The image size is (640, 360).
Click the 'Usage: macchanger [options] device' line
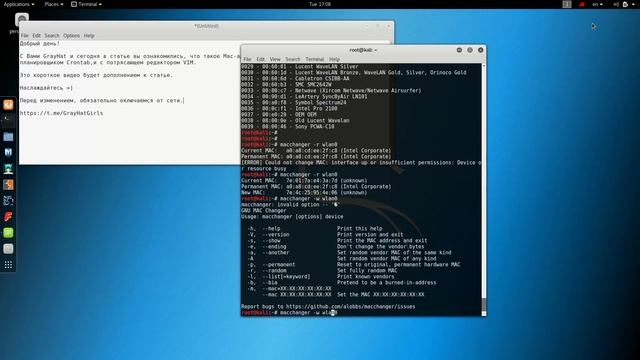click(292, 217)
